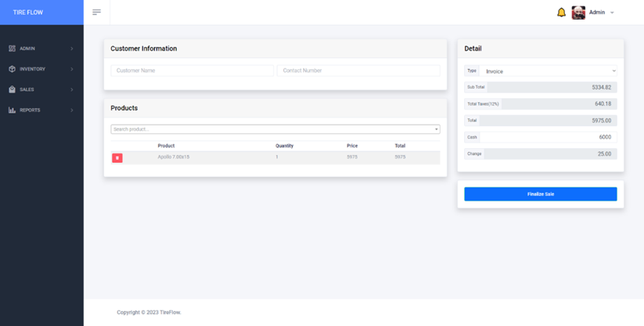Click the notification bell icon
644x326 pixels.
(x=561, y=13)
